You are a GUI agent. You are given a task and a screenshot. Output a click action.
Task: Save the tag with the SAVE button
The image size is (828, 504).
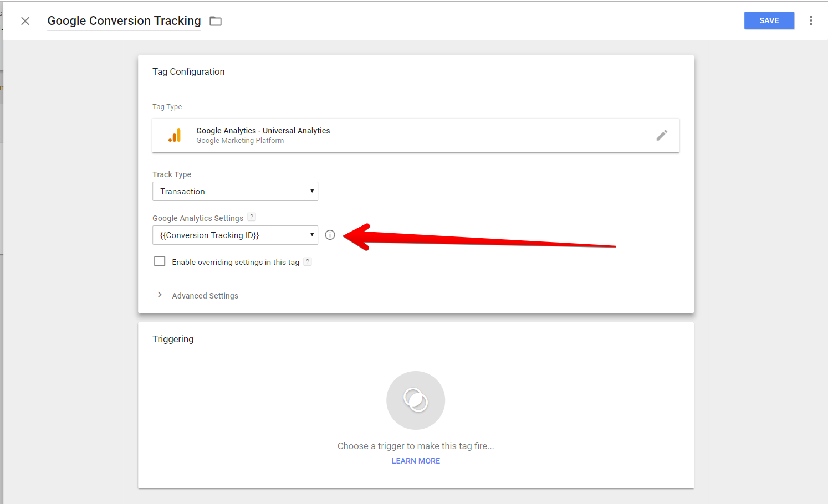(769, 20)
